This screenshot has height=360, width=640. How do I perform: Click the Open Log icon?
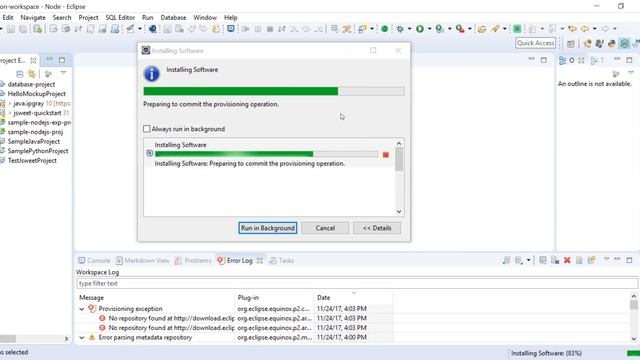(x=579, y=260)
